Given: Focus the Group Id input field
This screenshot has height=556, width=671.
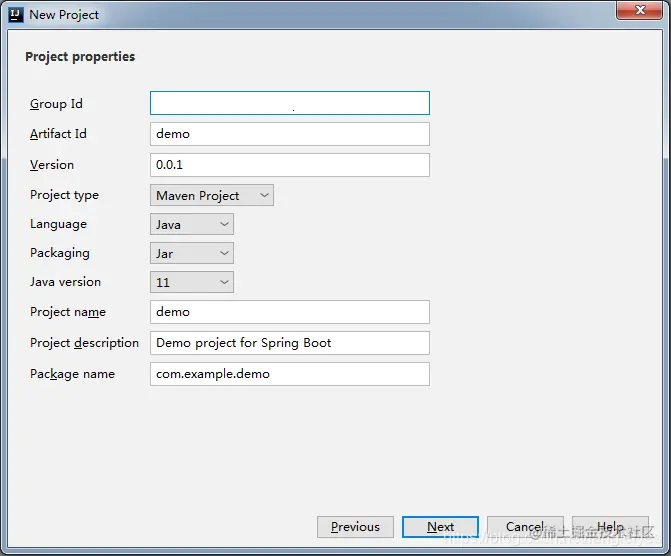Looking at the screenshot, I should point(290,103).
